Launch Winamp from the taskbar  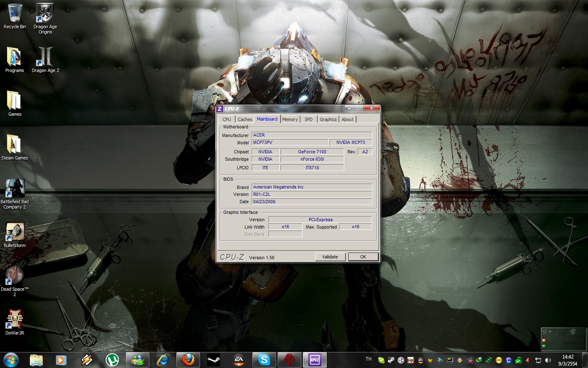click(x=87, y=360)
